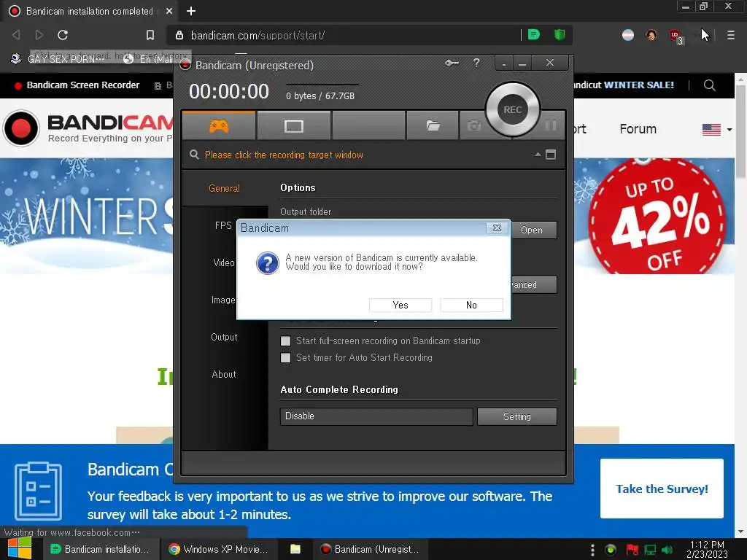Select About tab in Bandicam
The image size is (747, 560).
click(223, 374)
